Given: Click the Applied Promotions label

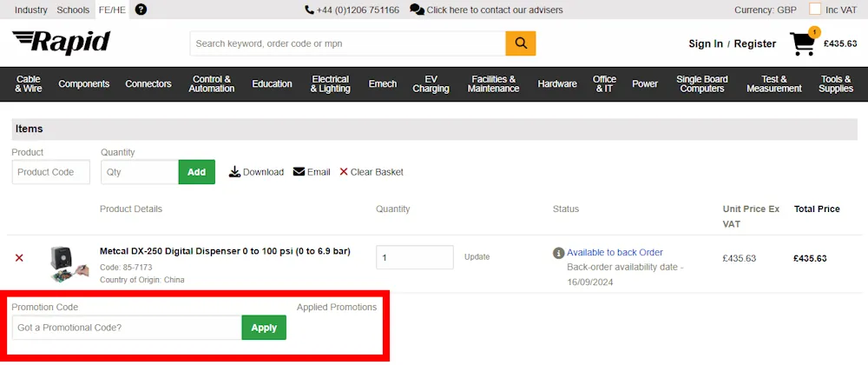Looking at the screenshot, I should pyautogui.click(x=337, y=307).
